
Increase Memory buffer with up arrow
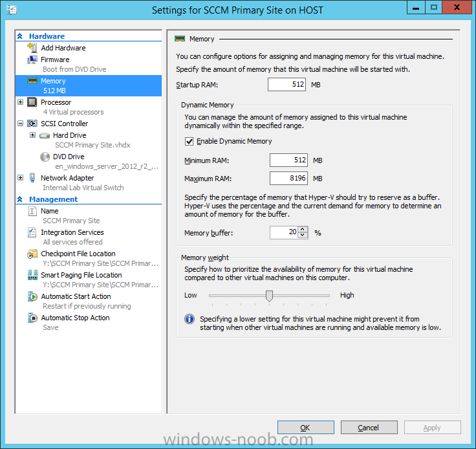303,230
